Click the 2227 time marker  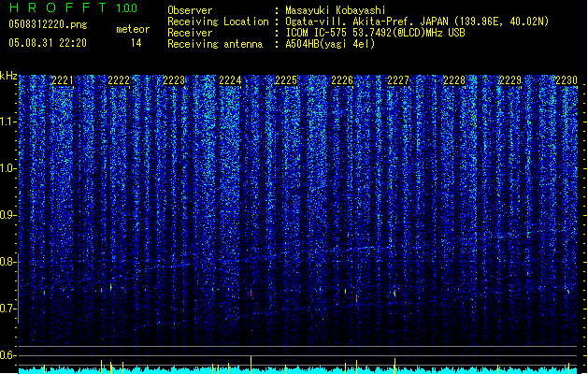pyautogui.click(x=398, y=80)
